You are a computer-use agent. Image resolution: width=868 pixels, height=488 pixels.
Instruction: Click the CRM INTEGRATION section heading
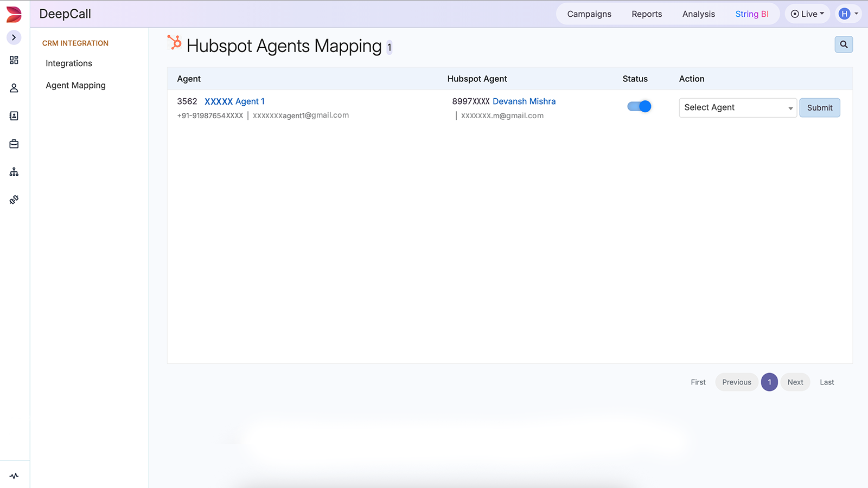pos(75,43)
